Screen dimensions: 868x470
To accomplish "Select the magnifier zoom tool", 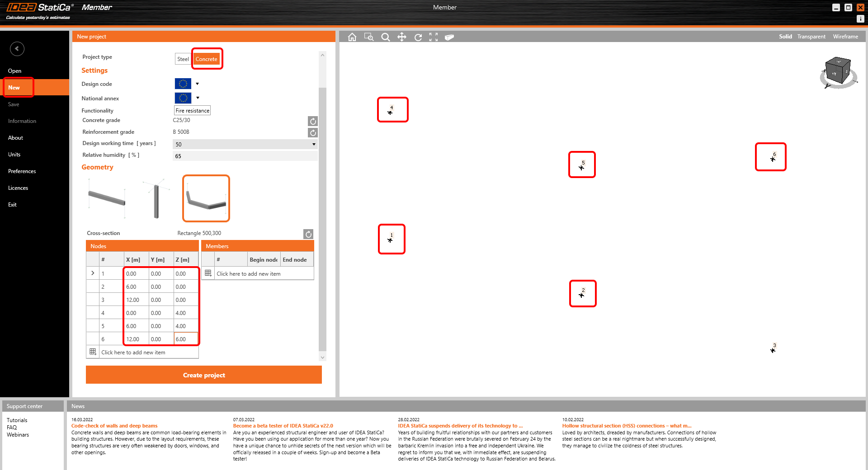I will pyautogui.click(x=385, y=37).
